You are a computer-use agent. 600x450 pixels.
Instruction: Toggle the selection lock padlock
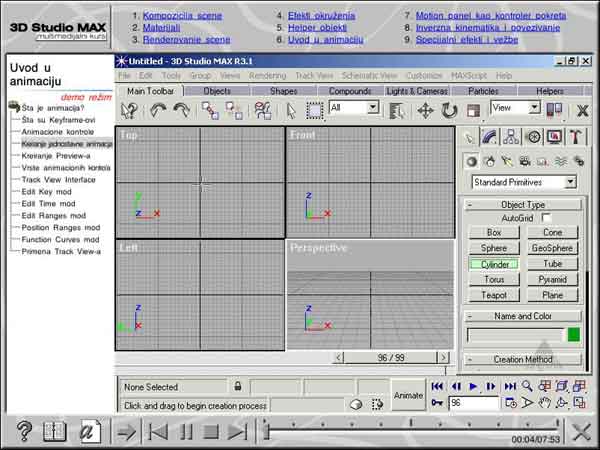point(238,386)
